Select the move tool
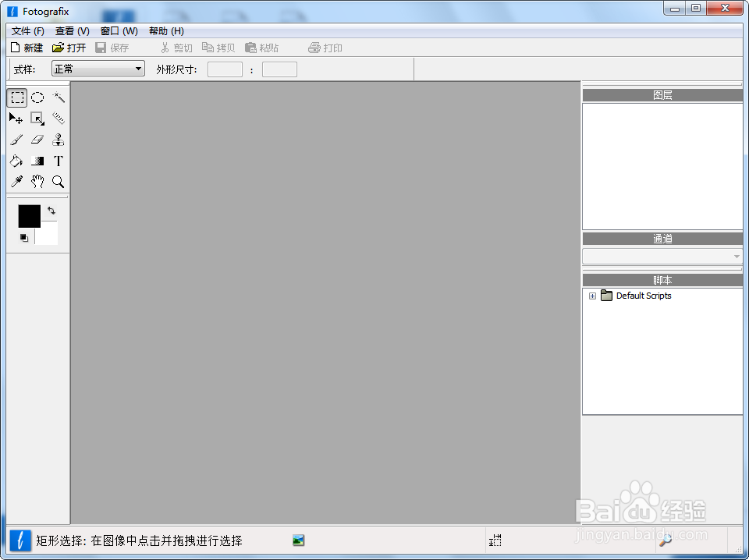Image resolution: width=749 pixels, height=560 pixels. [16, 119]
